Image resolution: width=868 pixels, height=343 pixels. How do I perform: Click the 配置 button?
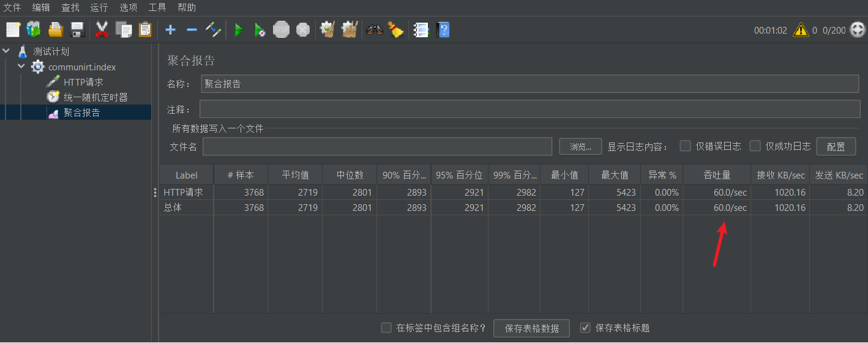click(x=836, y=146)
